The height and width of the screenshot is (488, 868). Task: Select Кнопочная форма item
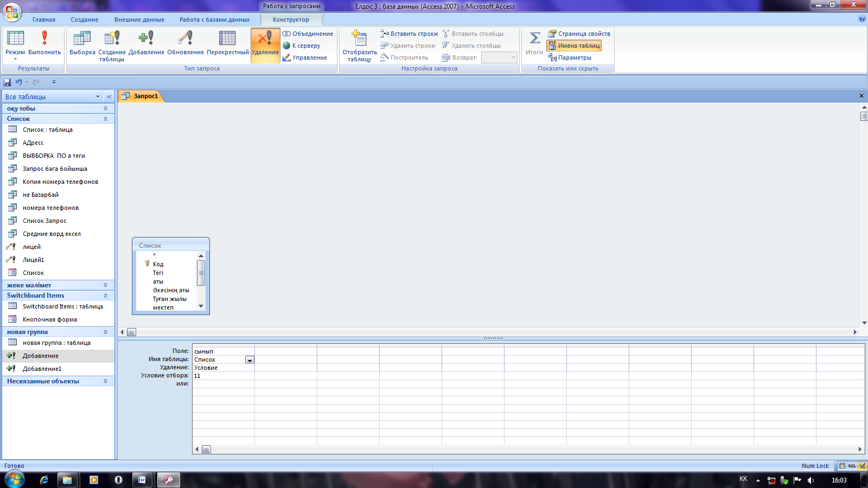pyautogui.click(x=59, y=319)
